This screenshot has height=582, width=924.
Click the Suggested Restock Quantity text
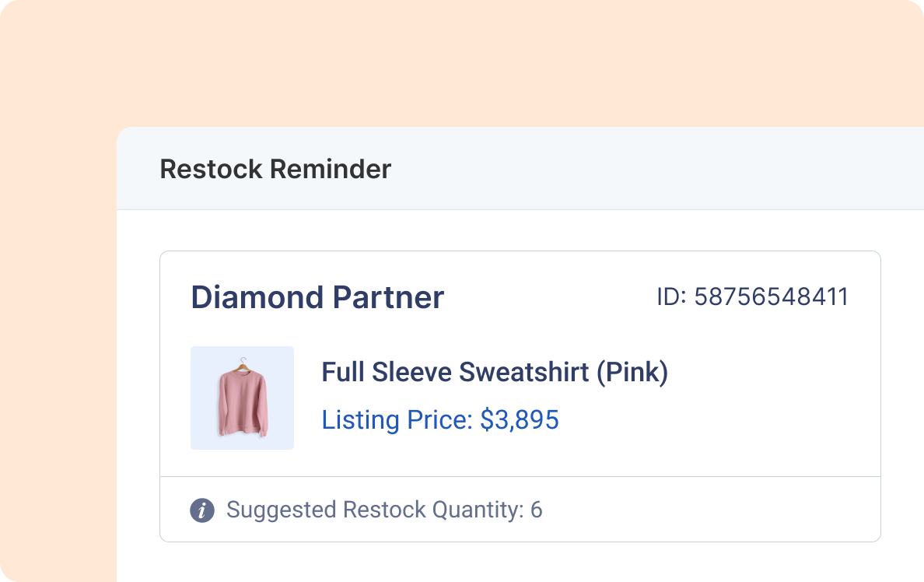[374, 510]
